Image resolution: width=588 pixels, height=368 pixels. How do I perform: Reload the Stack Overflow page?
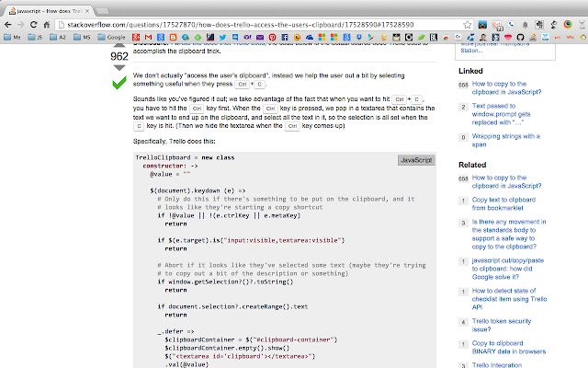point(33,25)
